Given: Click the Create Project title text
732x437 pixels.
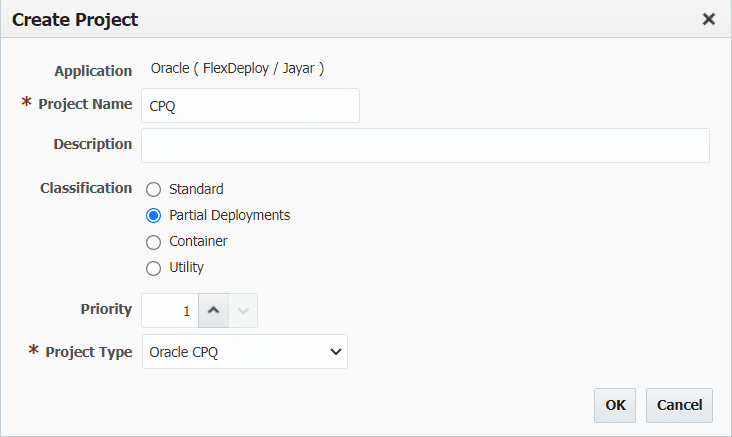Looking at the screenshot, I should coord(75,20).
